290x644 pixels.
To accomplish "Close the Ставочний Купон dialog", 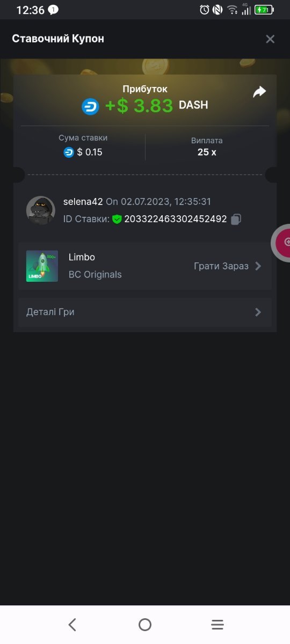I will click(x=270, y=39).
